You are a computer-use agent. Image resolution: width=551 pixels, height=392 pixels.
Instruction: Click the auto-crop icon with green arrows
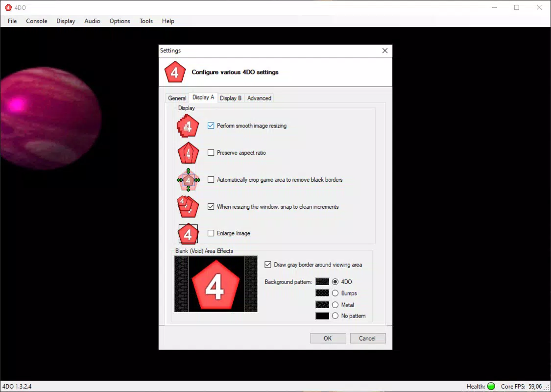(x=189, y=180)
